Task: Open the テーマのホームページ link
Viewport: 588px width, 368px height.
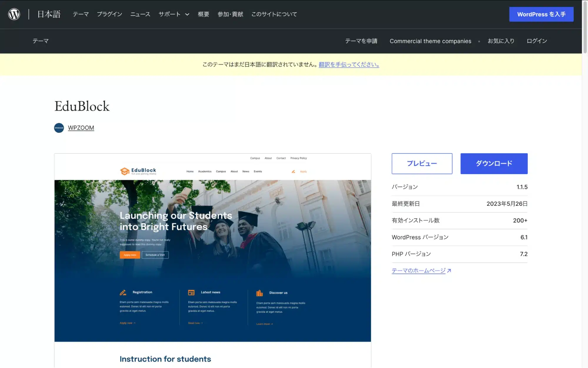Action: [x=419, y=271]
